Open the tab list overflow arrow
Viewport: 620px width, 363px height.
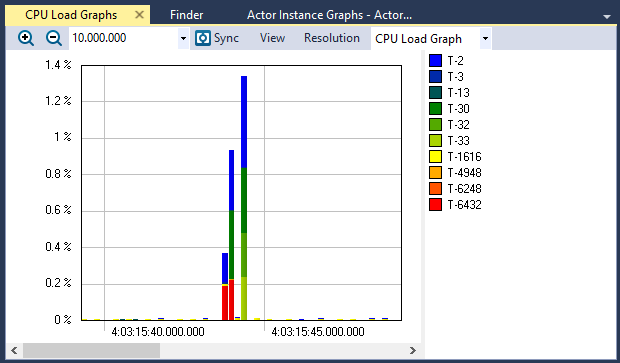607,17
